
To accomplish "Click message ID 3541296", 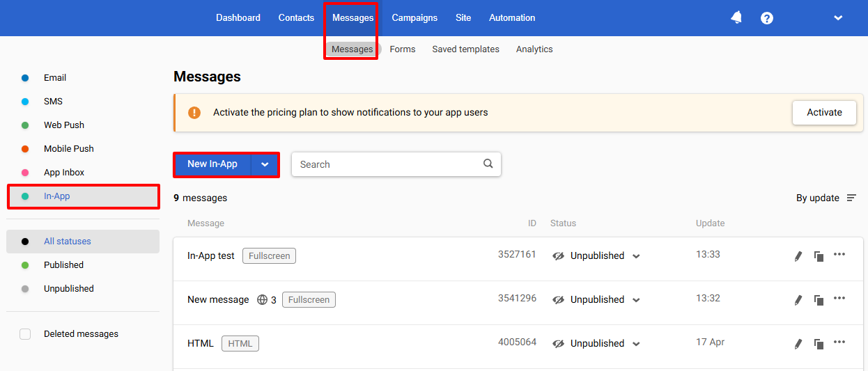I will (x=517, y=299).
